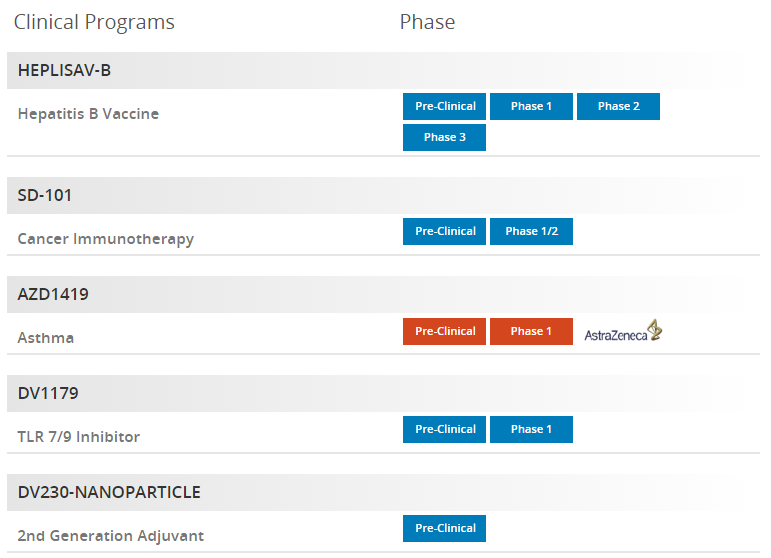The image size is (771, 558).
Task: Open the Cancer Immunotherapy link
Action: point(106,239)
